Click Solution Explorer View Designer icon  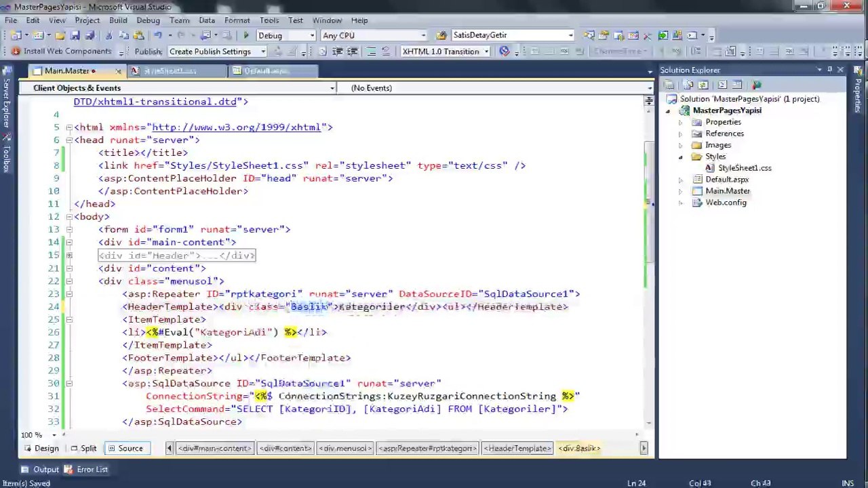tap(736, 85)
